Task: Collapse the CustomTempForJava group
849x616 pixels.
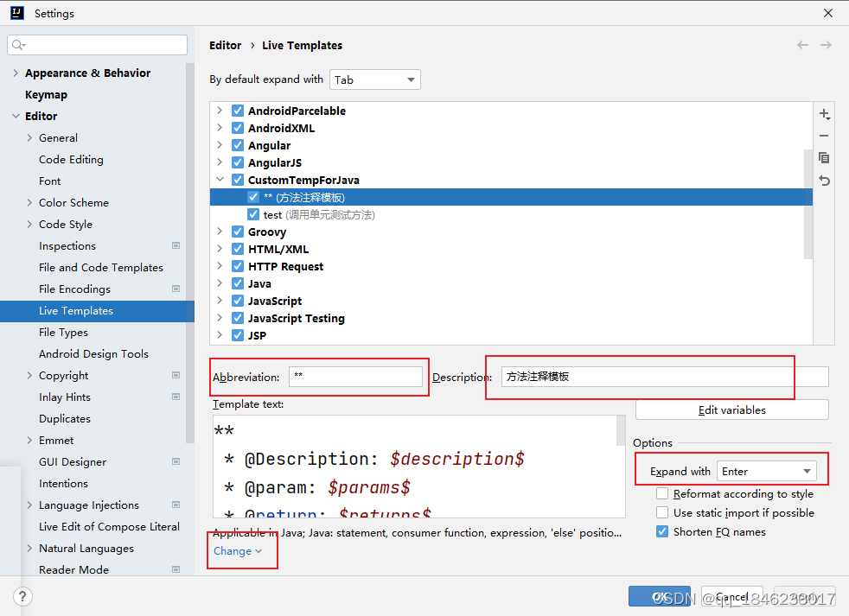Action: click(220, 179)
